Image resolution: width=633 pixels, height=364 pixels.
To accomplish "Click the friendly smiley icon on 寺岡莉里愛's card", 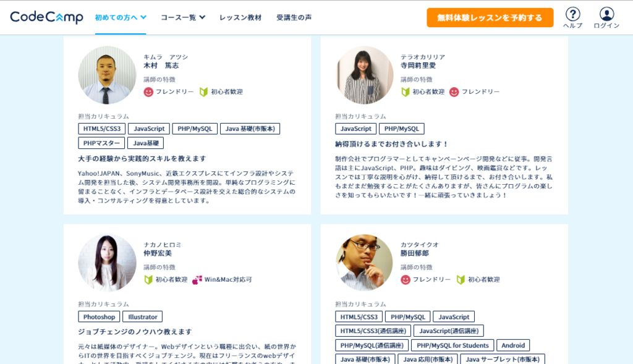I will 454,92.
